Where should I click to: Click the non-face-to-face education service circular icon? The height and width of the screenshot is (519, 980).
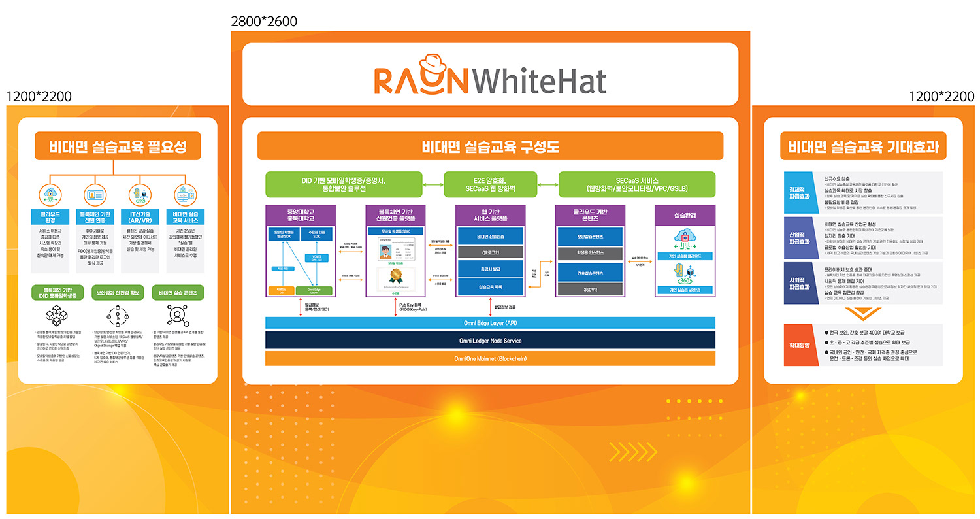click(x=186, y=194)
